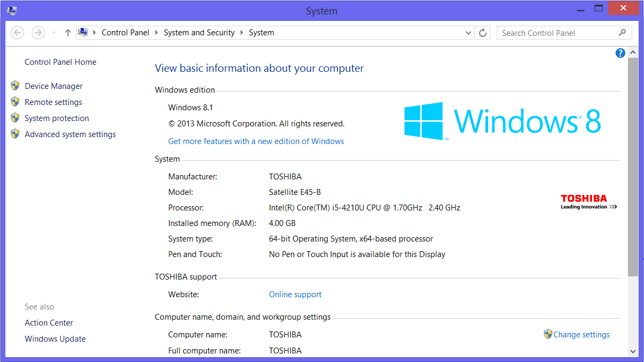Click the search magnifier icon

click(x=622, y=33)
